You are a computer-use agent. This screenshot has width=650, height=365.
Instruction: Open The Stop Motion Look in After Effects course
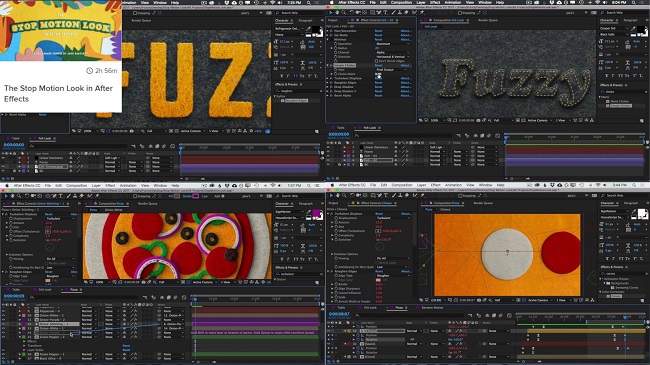[58, 93]
